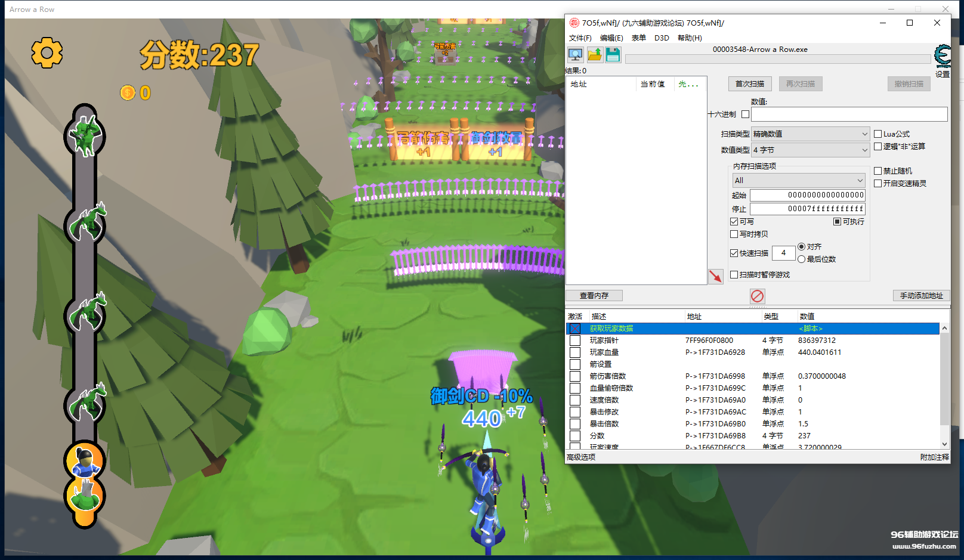Click the gold coin icon in game
The image size is (964, 560).
(128, 92)
